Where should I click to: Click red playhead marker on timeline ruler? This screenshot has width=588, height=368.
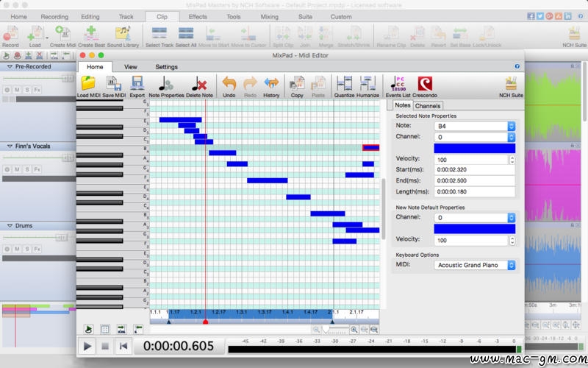click(x=205, y=322)
